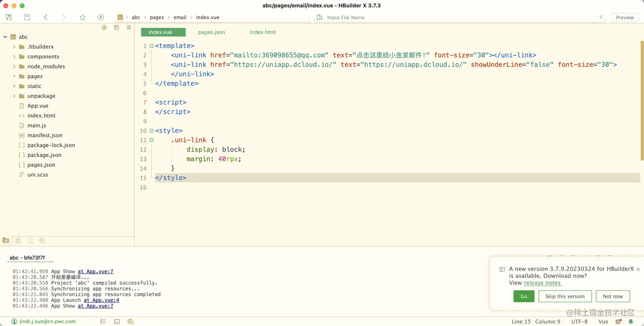
Task: Select the abc - bfe73f7f console tab
Action: pyautogui.click(x=27, y=257)
